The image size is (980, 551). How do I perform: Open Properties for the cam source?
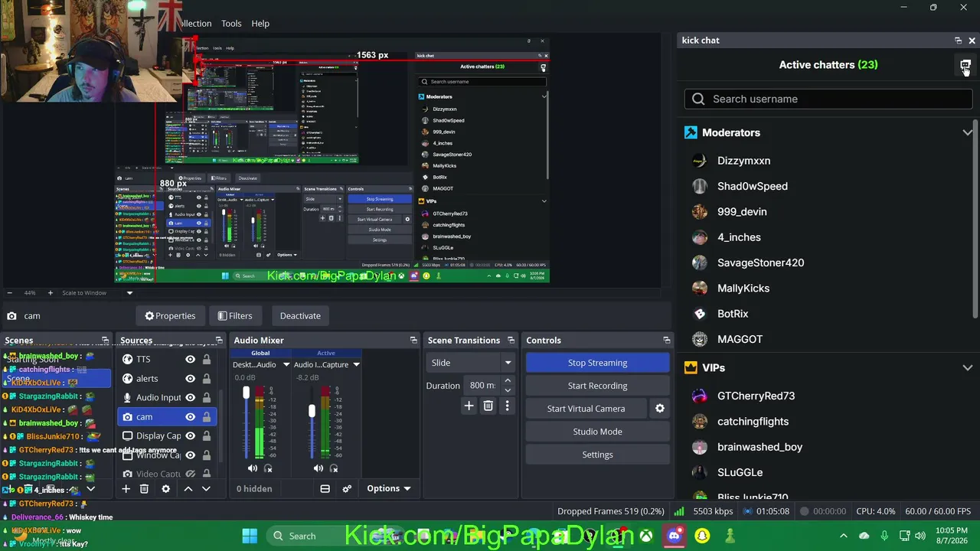170,316
